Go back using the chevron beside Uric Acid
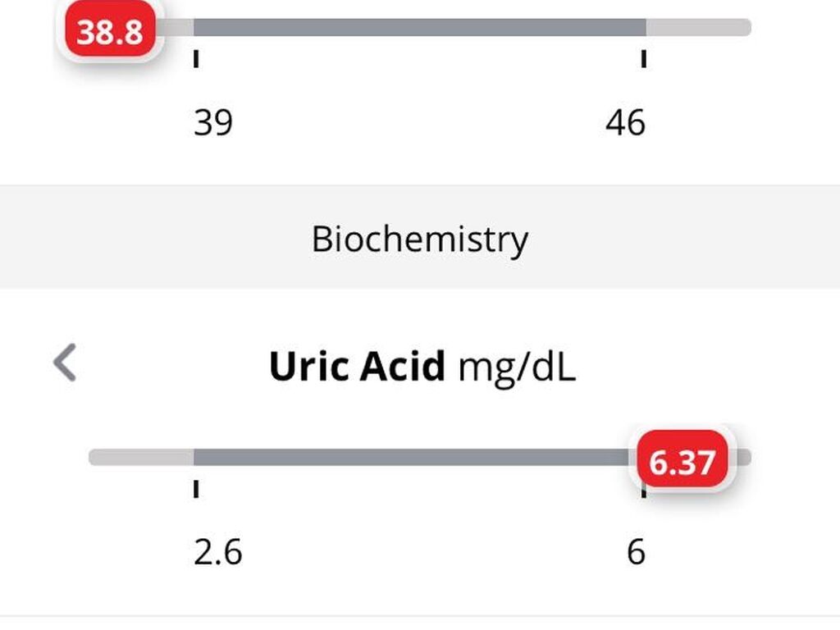840x630 pixels. coord(65,362)
